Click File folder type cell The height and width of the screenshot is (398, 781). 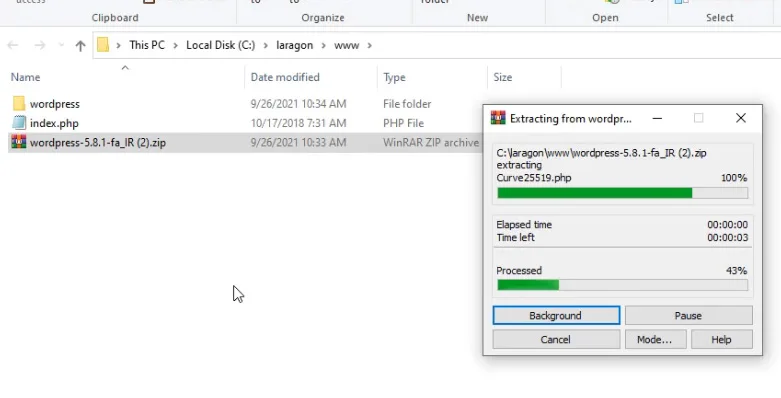[407, 104]
